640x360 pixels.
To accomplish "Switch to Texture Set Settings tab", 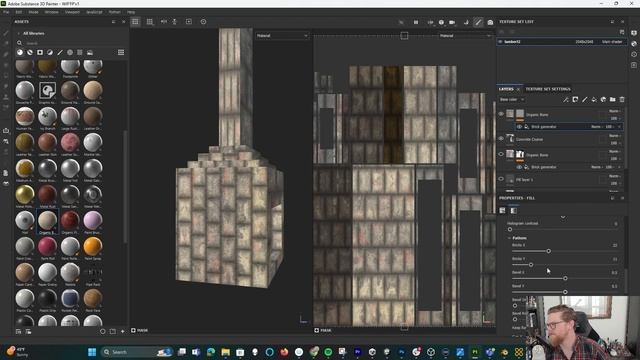I will pyautogui.click(x=547, y=89).
